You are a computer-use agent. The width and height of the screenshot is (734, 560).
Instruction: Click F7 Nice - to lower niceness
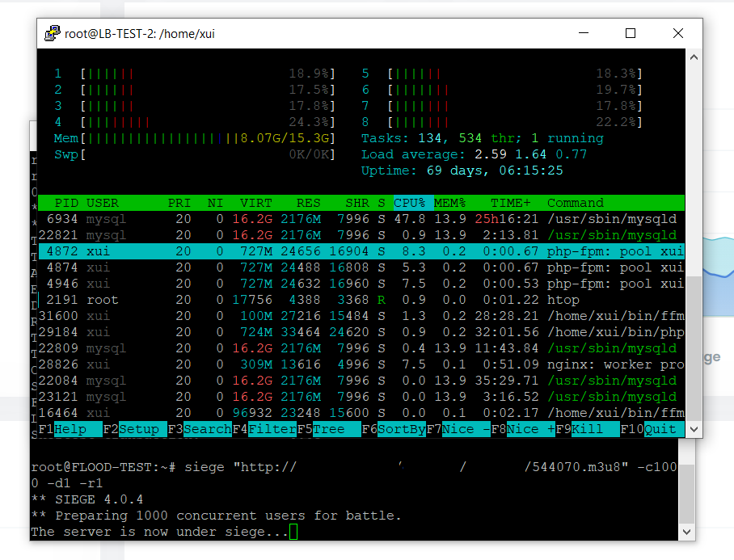[458, 429]
